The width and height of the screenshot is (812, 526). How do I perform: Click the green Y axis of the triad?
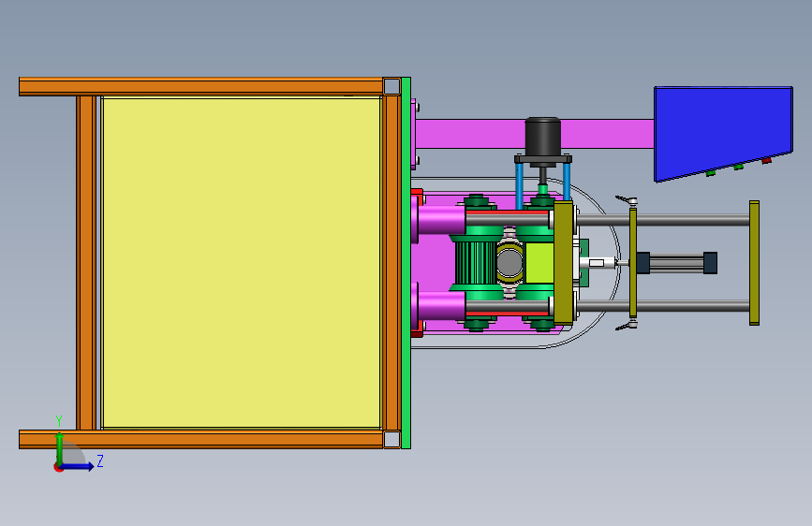[x=60, y=447]
